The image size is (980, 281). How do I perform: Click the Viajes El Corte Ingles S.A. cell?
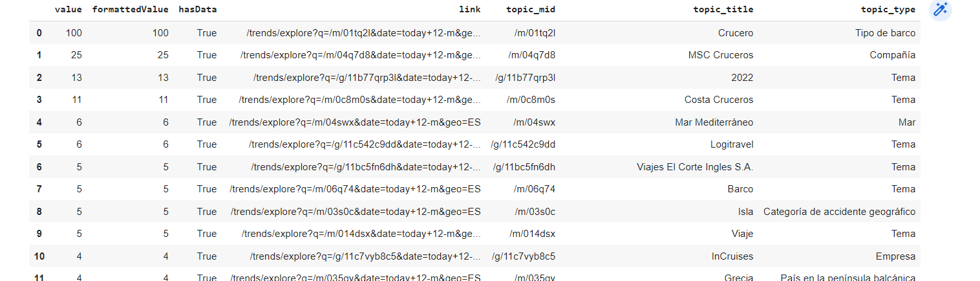[x=695, y=167]
